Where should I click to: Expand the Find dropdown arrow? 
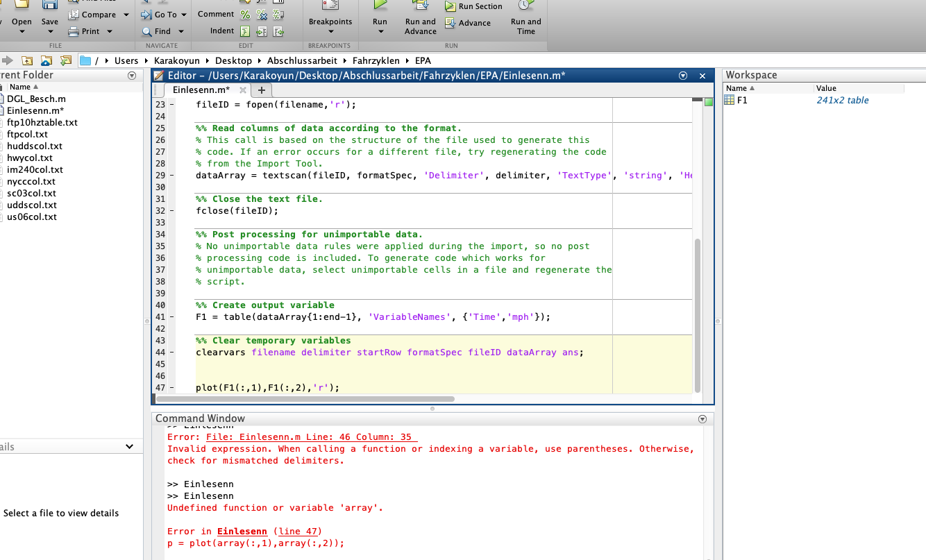(x=181, y=31)
